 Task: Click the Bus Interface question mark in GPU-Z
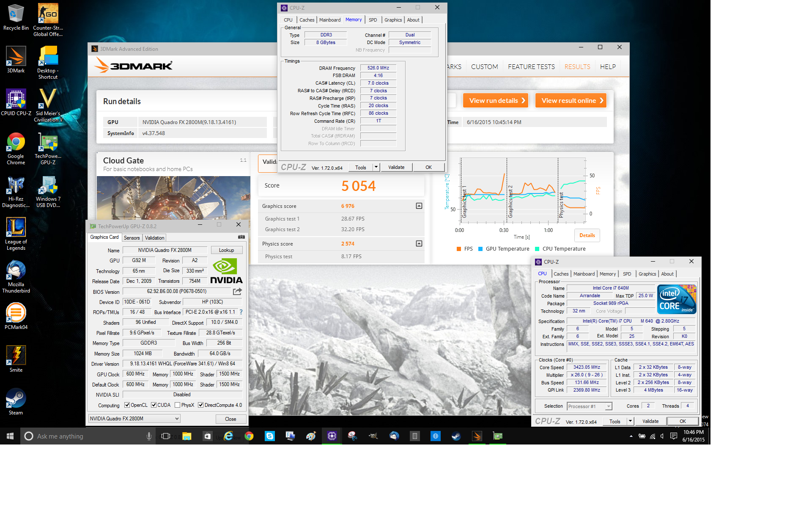(241, 312)
